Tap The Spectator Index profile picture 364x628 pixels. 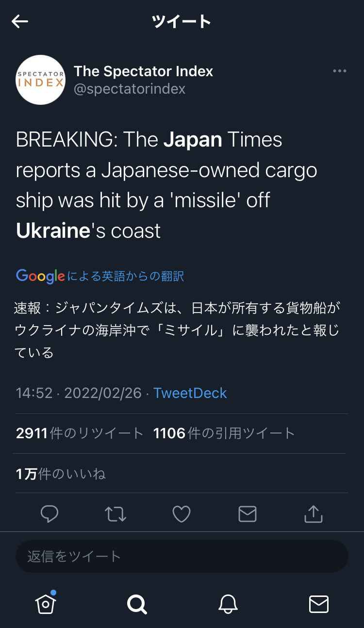[x=40, y=80]
